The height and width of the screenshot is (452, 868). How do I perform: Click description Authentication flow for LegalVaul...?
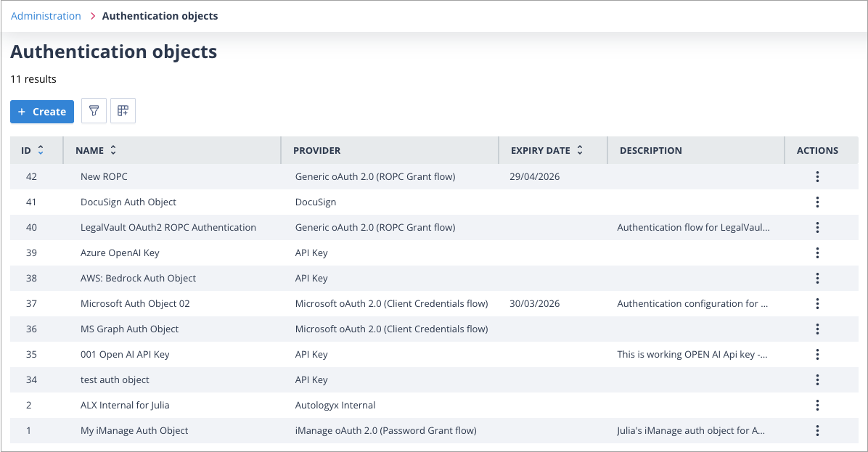(693, 227)
